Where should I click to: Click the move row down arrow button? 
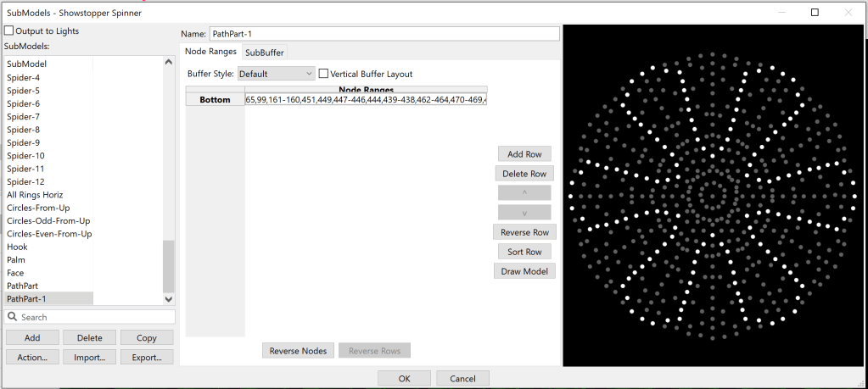524,212
